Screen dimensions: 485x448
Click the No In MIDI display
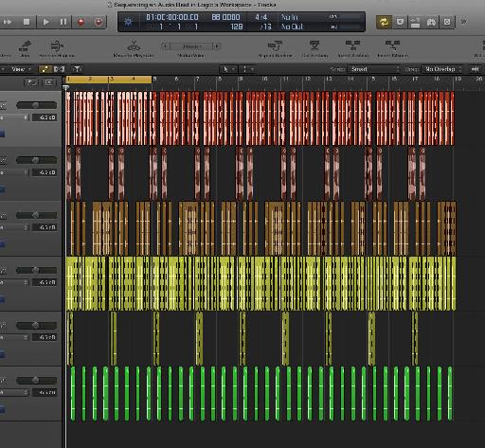click(290, 17)
